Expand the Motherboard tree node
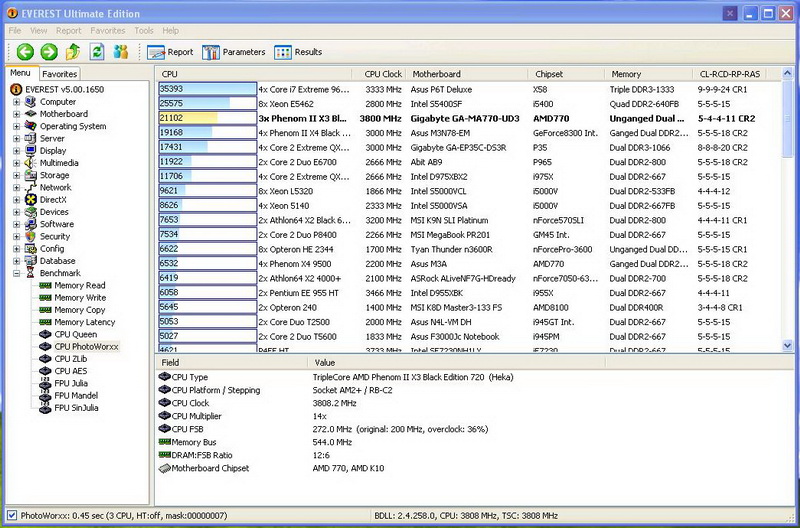 pos(16,114)
